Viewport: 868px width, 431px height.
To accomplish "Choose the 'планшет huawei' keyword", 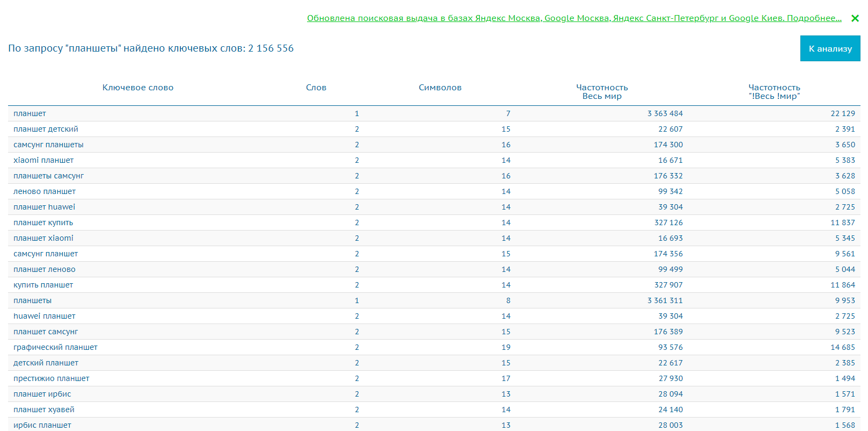I will click(44, 207).
